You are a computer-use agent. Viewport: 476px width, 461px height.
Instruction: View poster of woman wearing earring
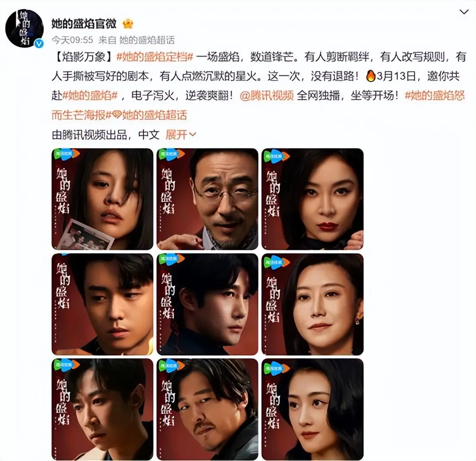[312, 304]
